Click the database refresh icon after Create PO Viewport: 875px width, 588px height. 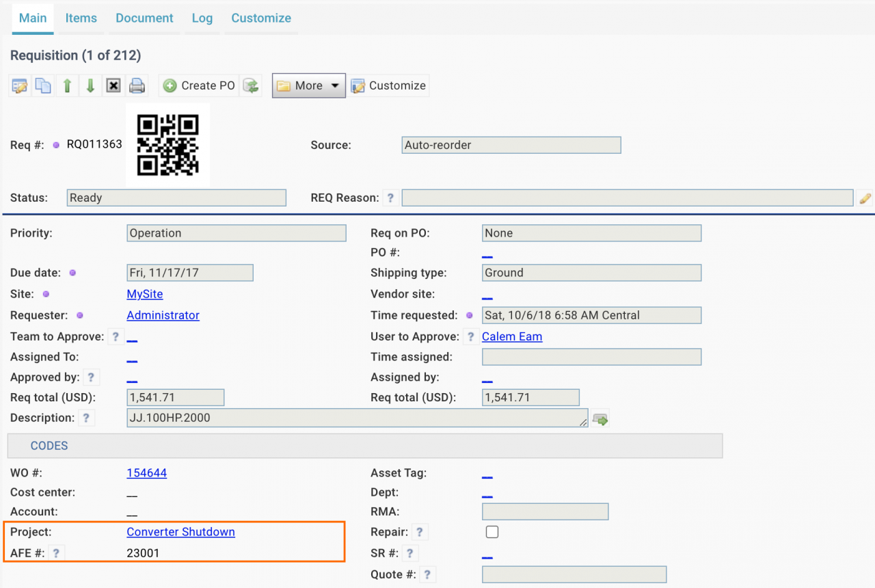pyautogui.click(x=251, y=85)
